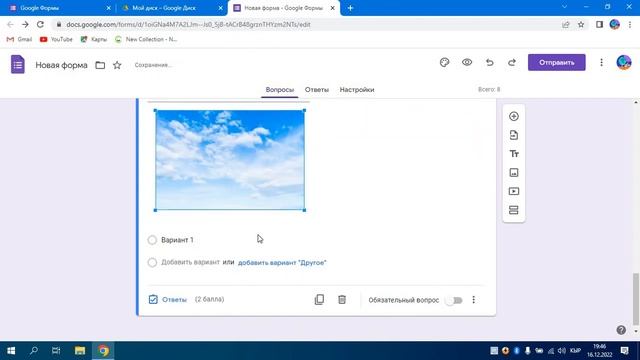Click the Ответы answer key link
The image size is (640, 360).
[174, 300]
